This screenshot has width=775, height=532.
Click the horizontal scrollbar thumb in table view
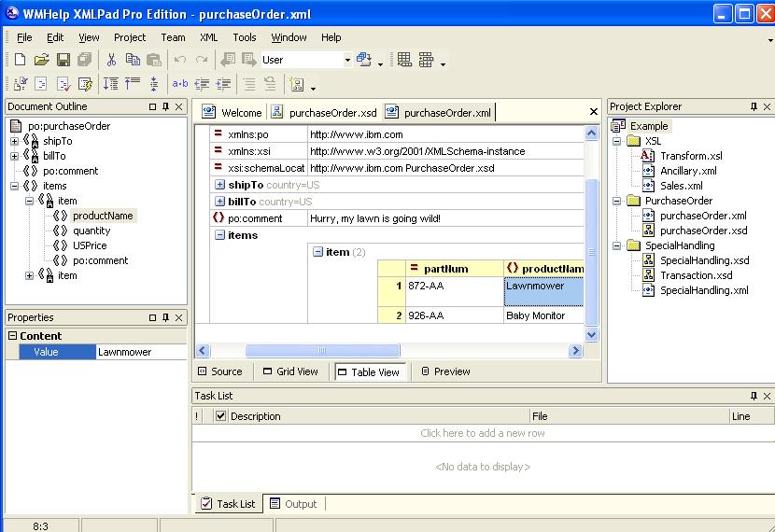coord(322,351)
